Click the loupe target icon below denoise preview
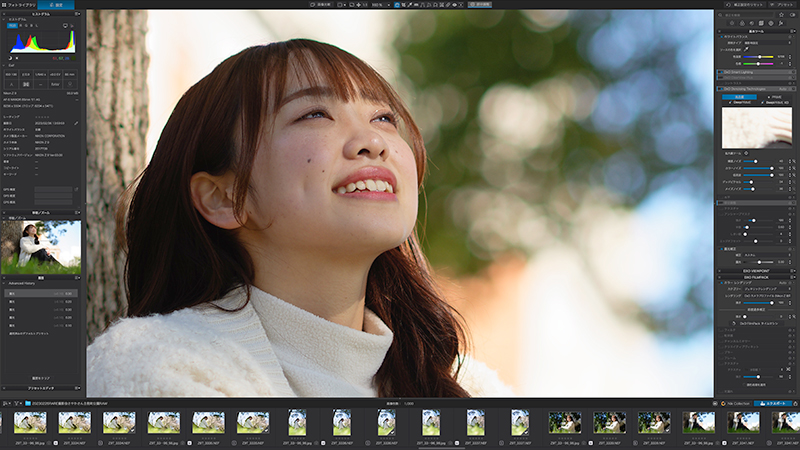This screenshot has width=800, height=450. [x=746, y=153]
